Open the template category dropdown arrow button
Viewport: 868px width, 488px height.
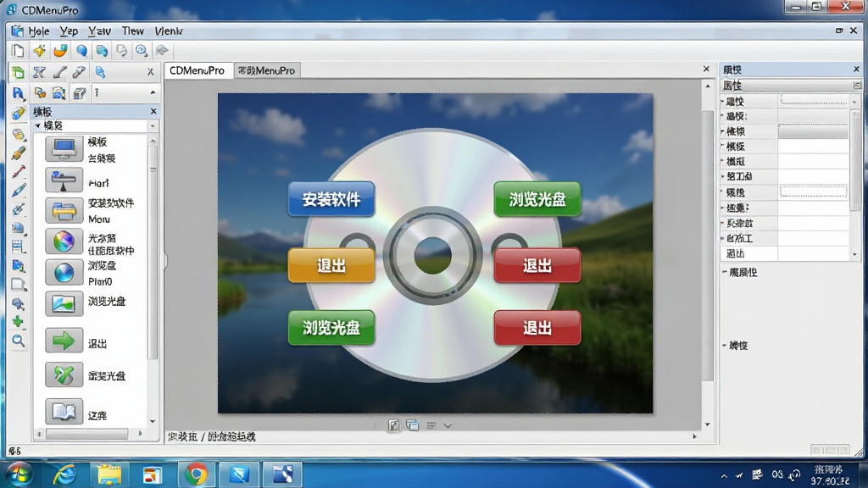(x=153, y=126)
